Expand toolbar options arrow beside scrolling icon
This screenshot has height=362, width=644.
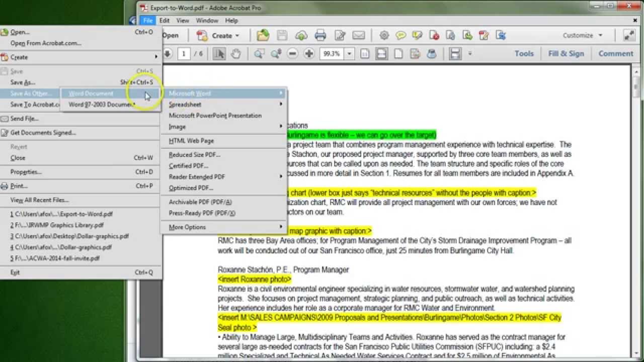click(470, 53)
